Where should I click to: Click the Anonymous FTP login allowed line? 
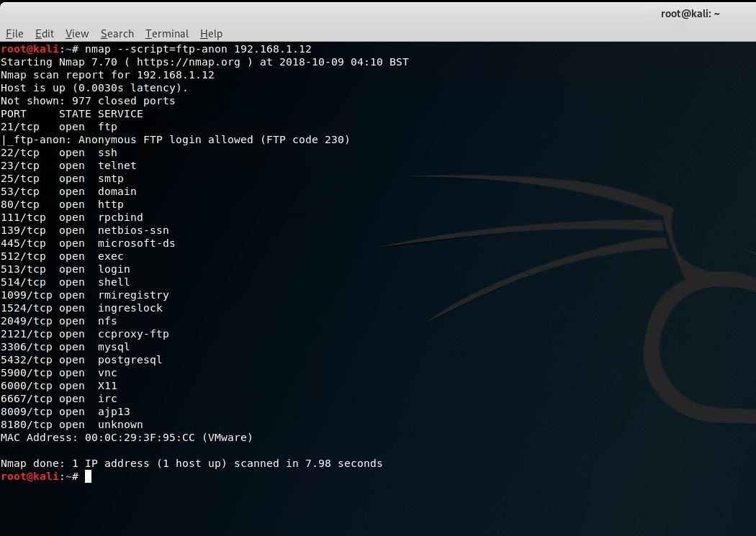(x=176, y=140)
